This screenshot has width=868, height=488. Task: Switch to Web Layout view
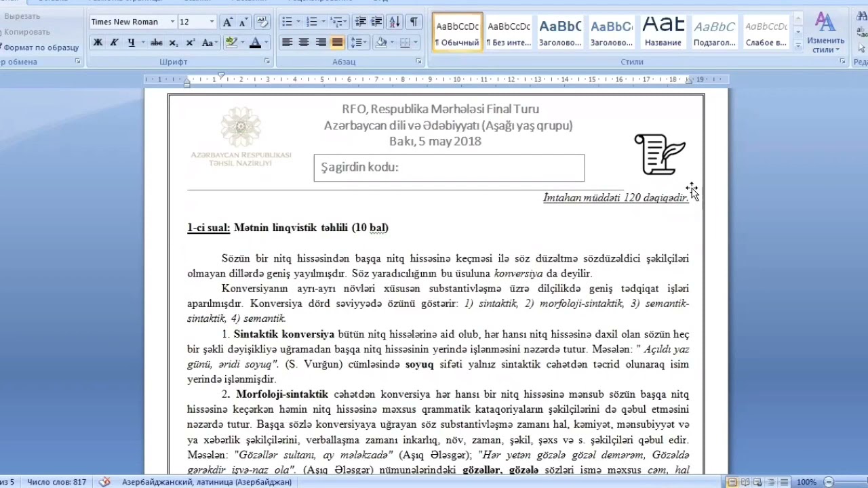coord(757,482)
